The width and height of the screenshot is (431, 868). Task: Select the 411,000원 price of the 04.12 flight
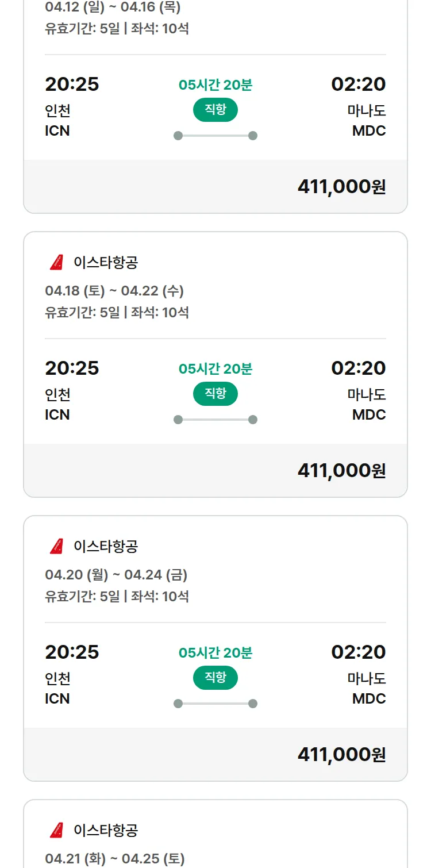(341, 187)
